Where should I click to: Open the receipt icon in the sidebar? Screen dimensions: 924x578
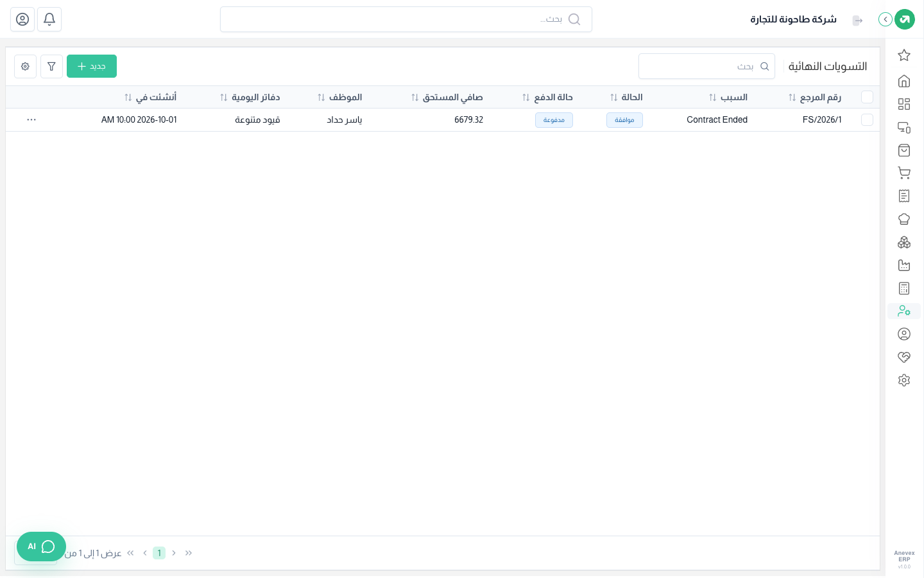point(904,196)
